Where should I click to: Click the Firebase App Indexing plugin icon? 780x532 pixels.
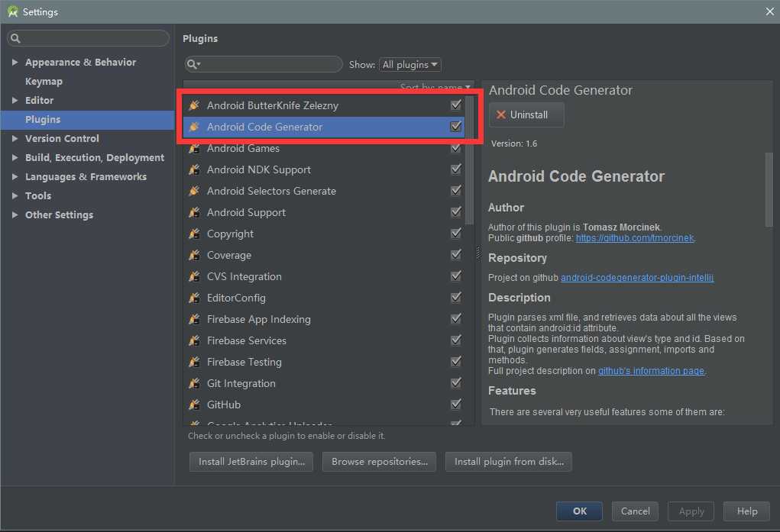click(x=194, y=319)
